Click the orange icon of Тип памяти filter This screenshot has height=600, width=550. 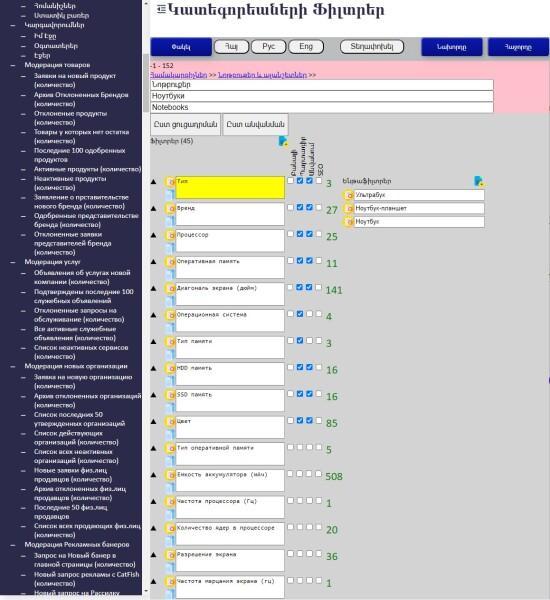[x=170, y=341]
